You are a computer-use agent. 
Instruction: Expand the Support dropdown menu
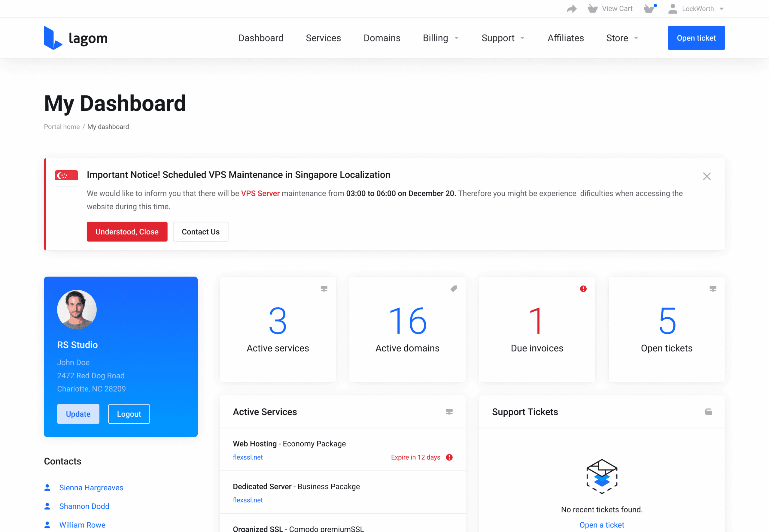[x=503, y=38]
